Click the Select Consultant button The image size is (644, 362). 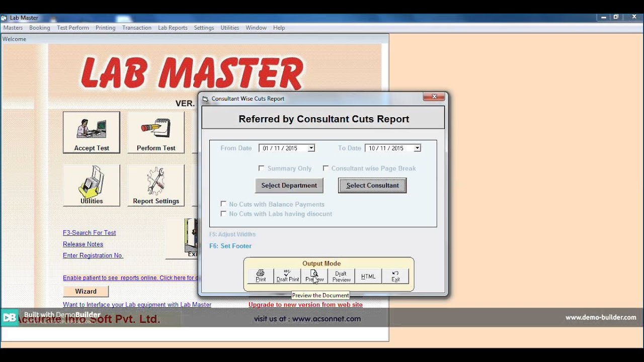372,186
